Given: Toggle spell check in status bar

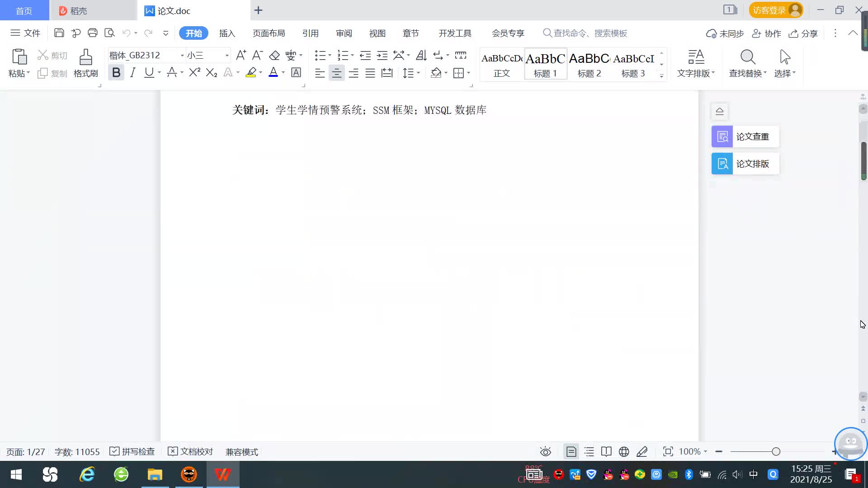Looking at the screenshot, I should [132, 451].
